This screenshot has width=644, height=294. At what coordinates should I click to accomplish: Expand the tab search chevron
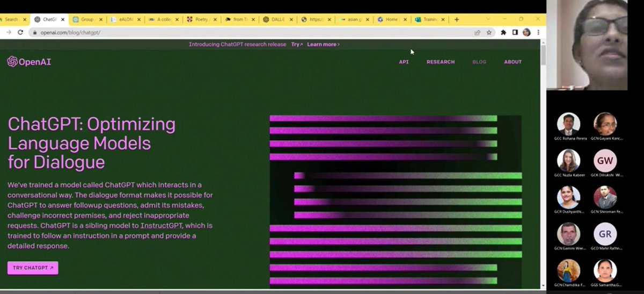coord(488,19)
